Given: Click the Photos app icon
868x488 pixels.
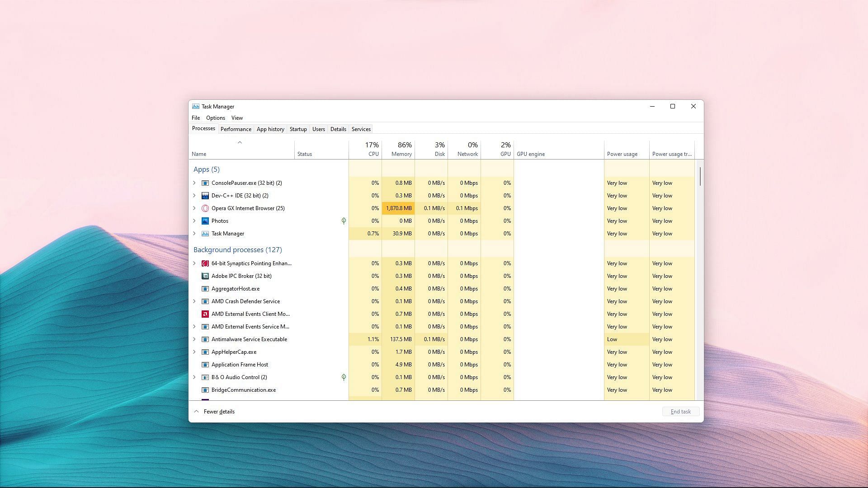Looking at the screenshot, I should (205, 221).
